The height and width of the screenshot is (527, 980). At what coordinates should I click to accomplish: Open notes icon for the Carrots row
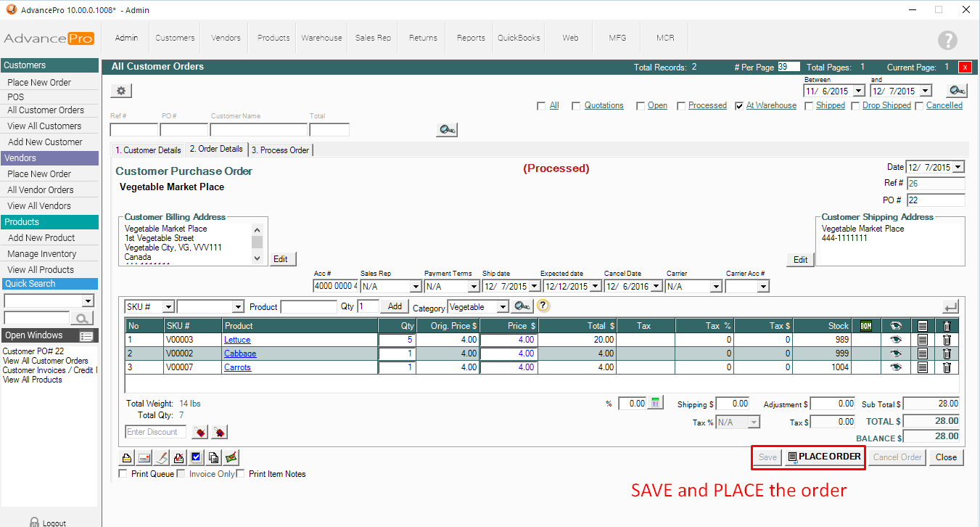click(922, 367)
